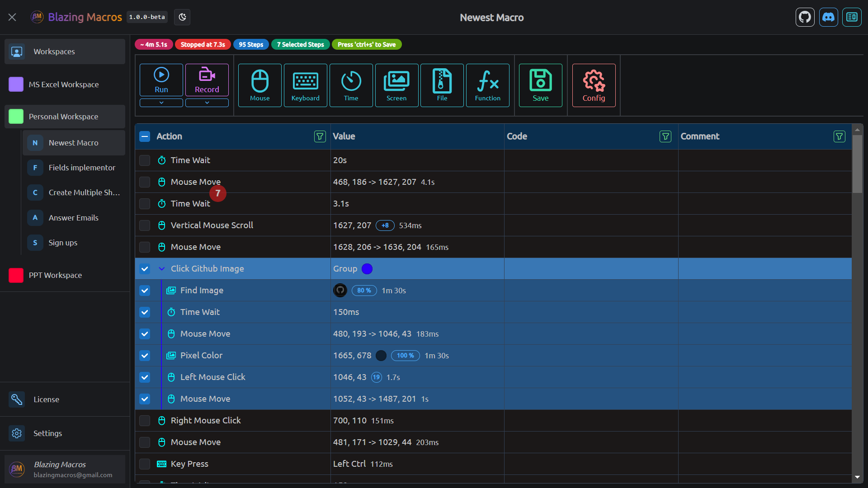
Task: Add a Time action
Action: pos(351,85)
